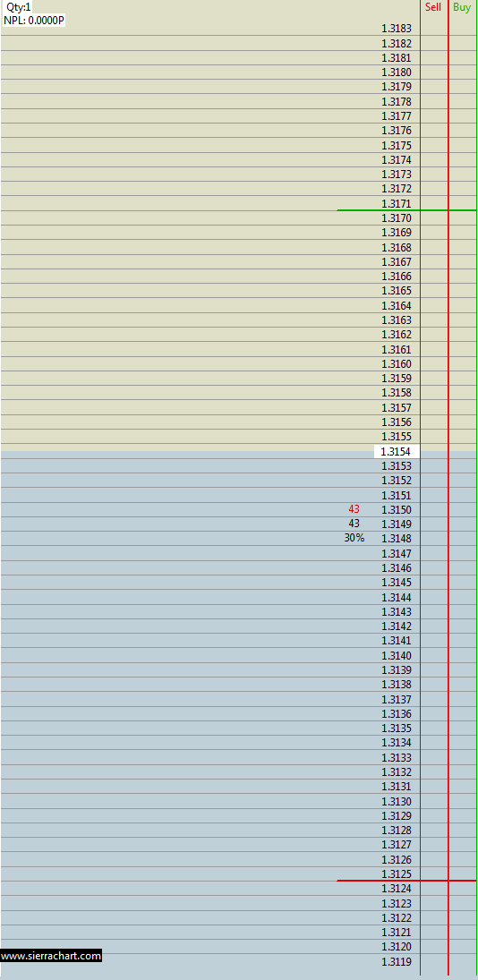Select price level 1.3119
The width and height of the screenshot is (478, 980).
(397, 961)
